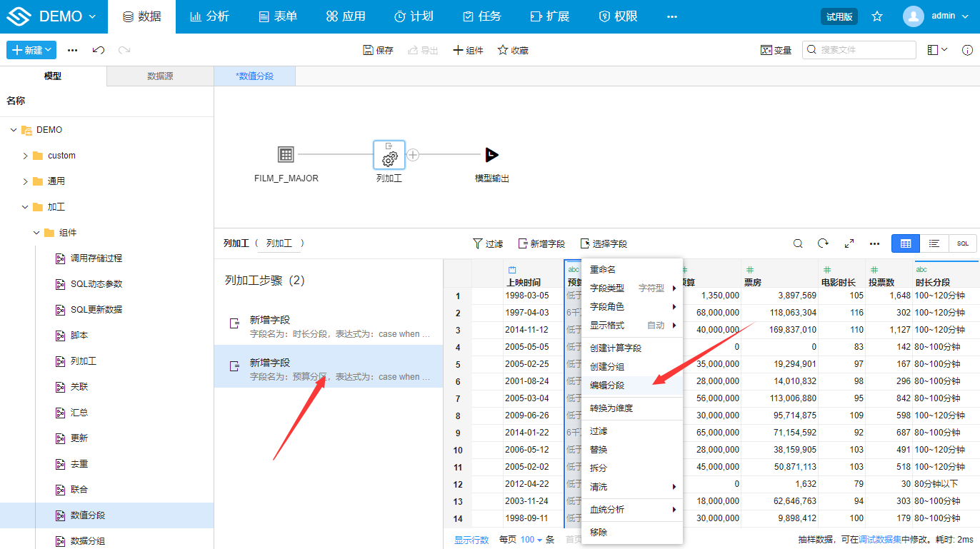
Task: Open the top bar ellipsis more tab
Action: pos(672,16)
